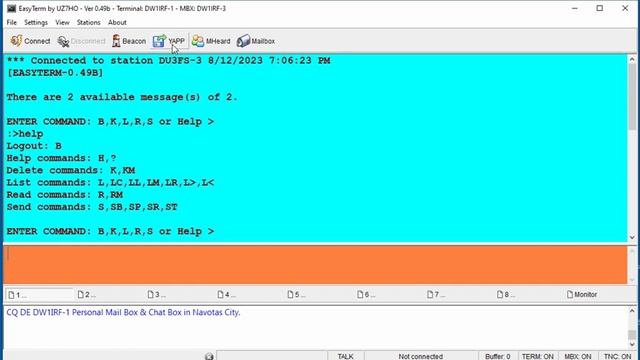
Task: Click the '[EASYTERM-0.49B]' line
Action: [55, 73]
